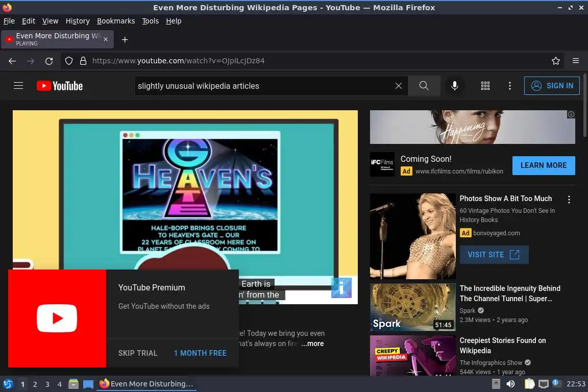Run search with the magnifier button
588x392 pixels.
pos(424,86)
